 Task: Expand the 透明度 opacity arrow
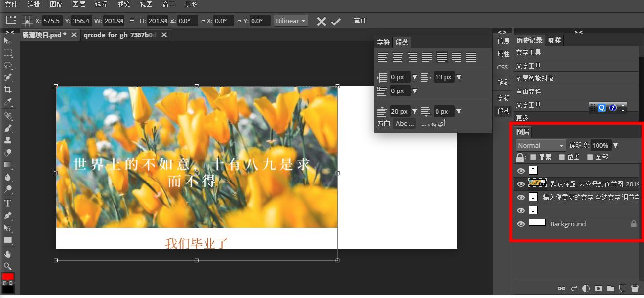(x=616, y=145)
